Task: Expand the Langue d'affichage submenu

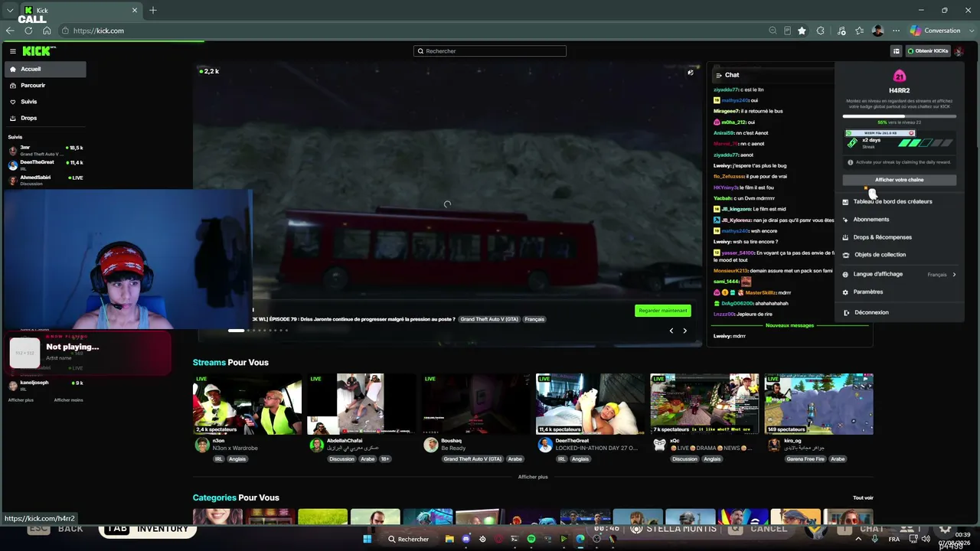Action: tap(900, 274)
